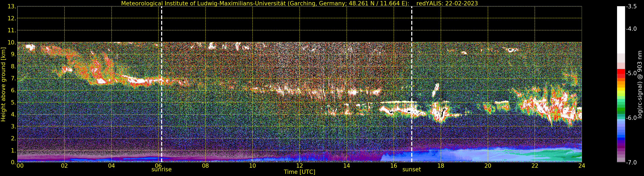This screenshot has width=644, height=176.
Task: Click the colorbar tick value -5.0
Action: (x=631, y=73)
